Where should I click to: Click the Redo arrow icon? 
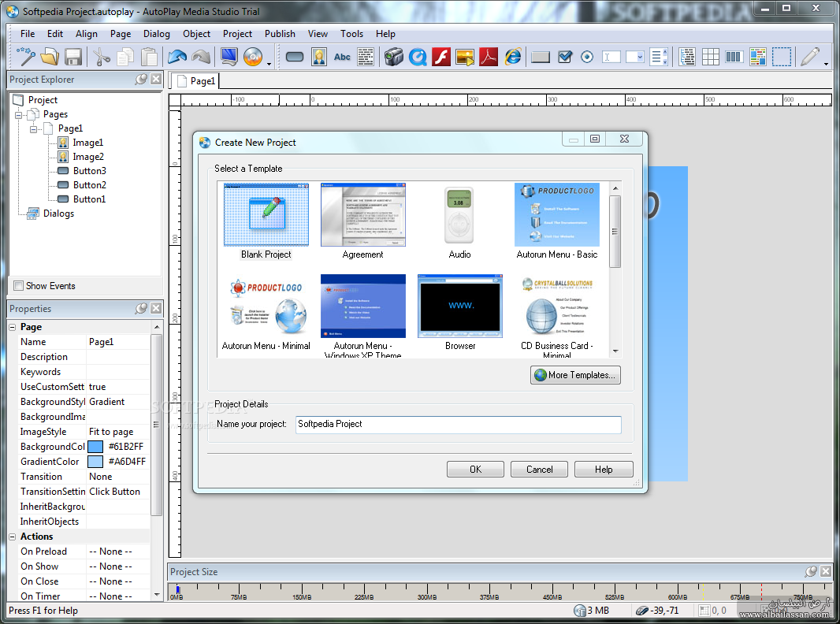[x=201, y=56]
